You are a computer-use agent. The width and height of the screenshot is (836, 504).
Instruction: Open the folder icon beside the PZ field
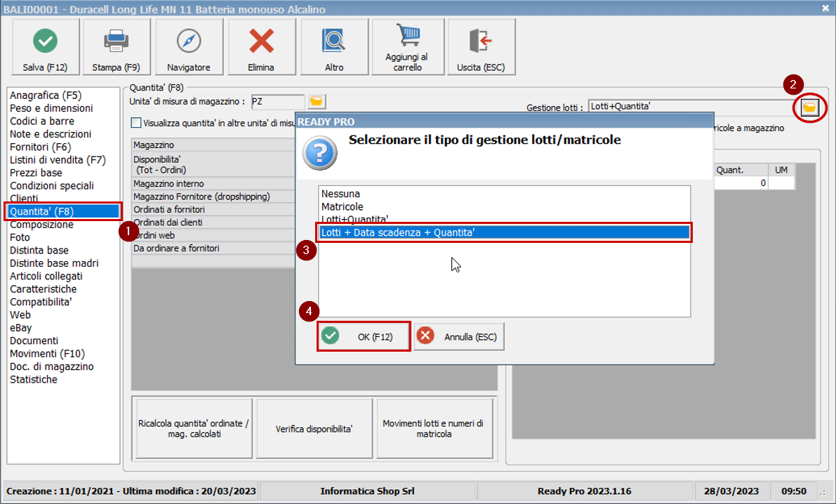[x=316, y=101]
